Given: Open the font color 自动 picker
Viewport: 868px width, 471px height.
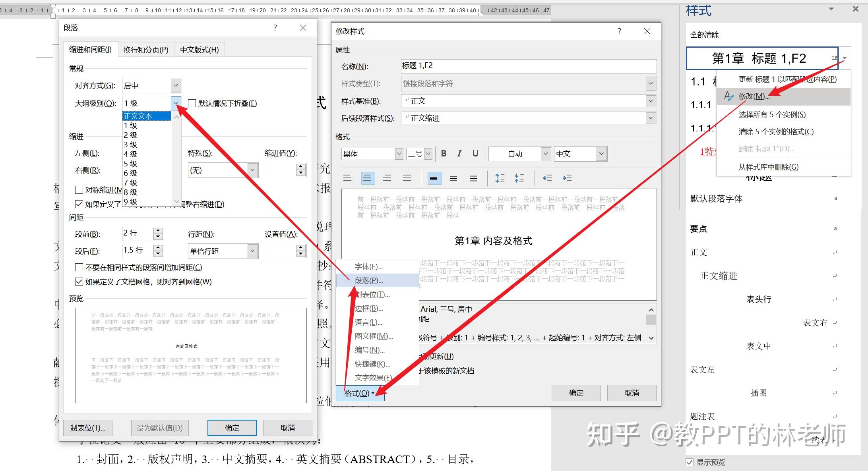Looking at the screenshot, I should coord(546,154).
